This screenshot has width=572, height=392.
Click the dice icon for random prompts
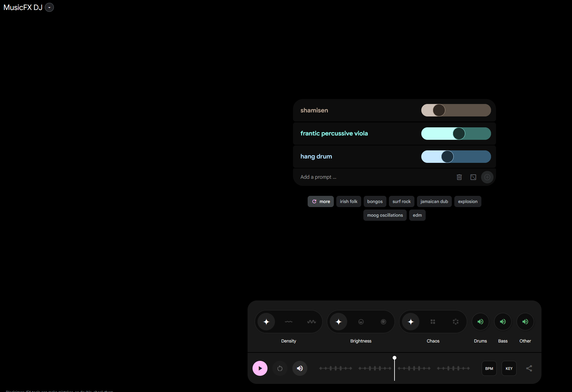coord(473,177)
